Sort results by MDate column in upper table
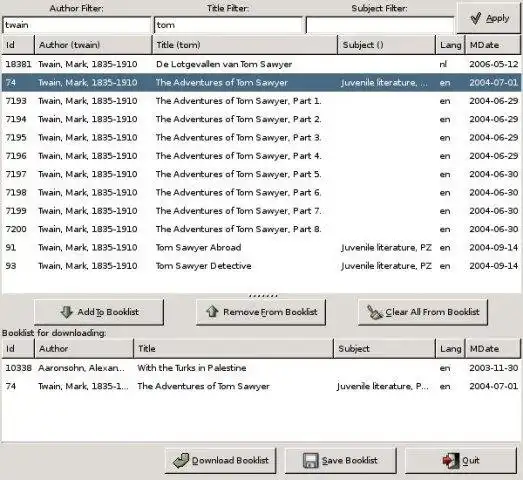This screenshot has width=523, height=480. tap(493, 45)
